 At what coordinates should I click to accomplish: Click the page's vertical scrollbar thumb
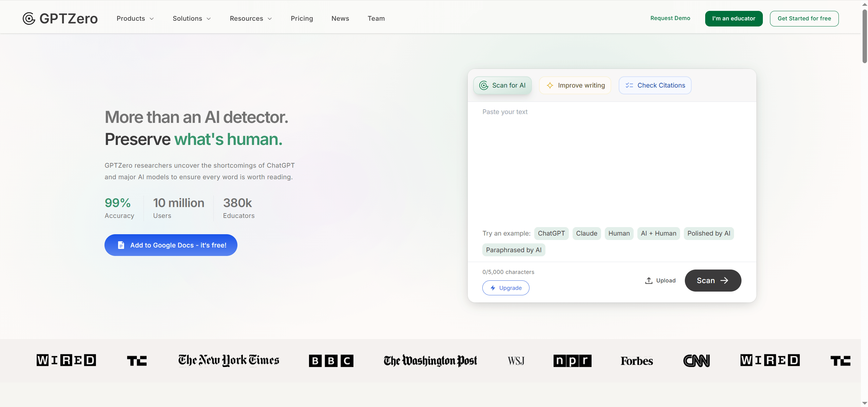click(x=864, y=36)
